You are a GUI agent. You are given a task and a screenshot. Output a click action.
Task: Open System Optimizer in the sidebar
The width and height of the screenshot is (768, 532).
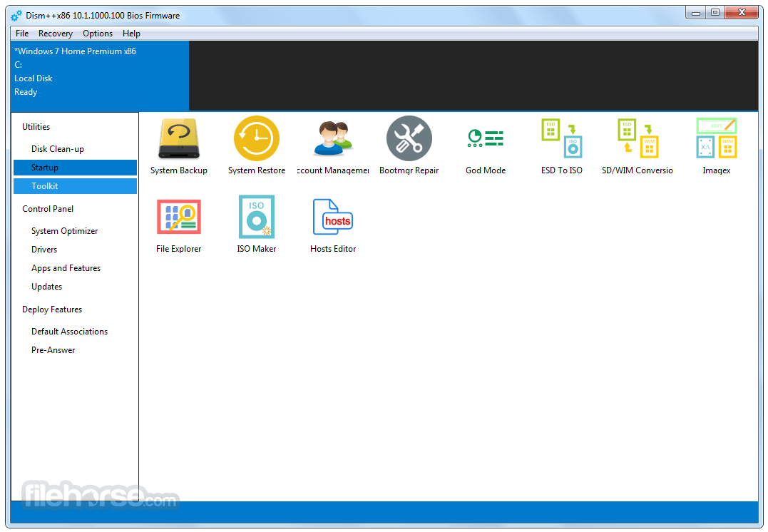click(76, 231)
